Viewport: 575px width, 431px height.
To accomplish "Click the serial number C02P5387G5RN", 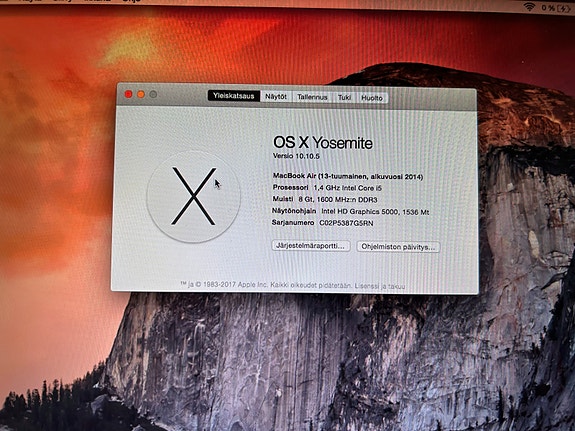I will pos(346,223).
